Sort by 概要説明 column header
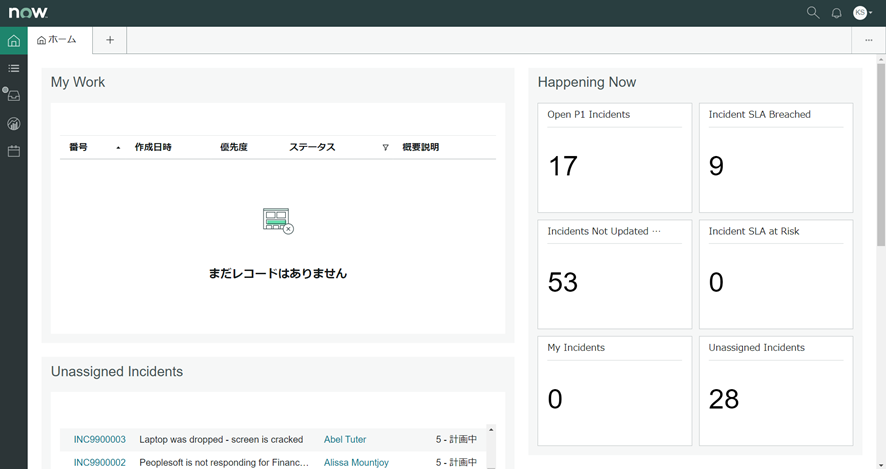Viewport: 886px width, 469px height. coord(420,147)
